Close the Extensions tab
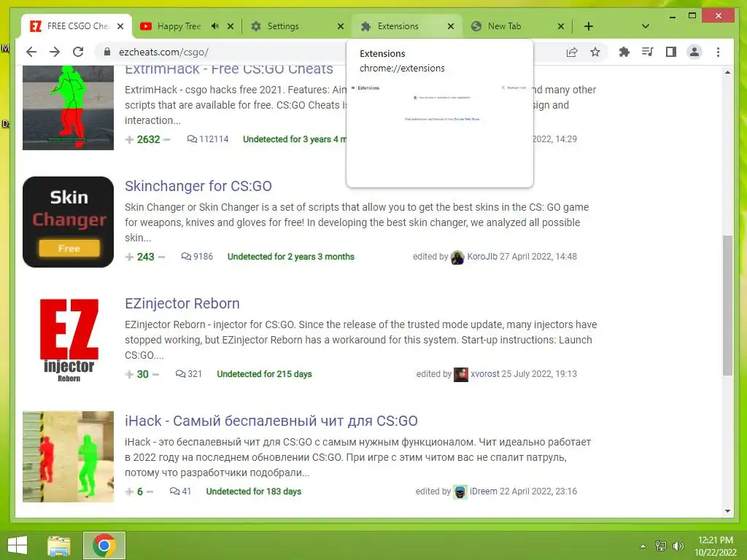 [451, 26]
